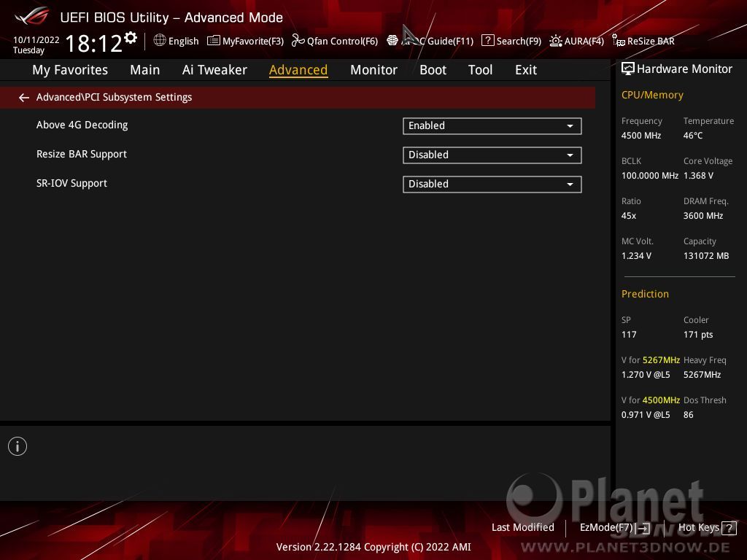Click the 10/11/2022 date text
The image size is (747, 560).
(x=36, y=40)
